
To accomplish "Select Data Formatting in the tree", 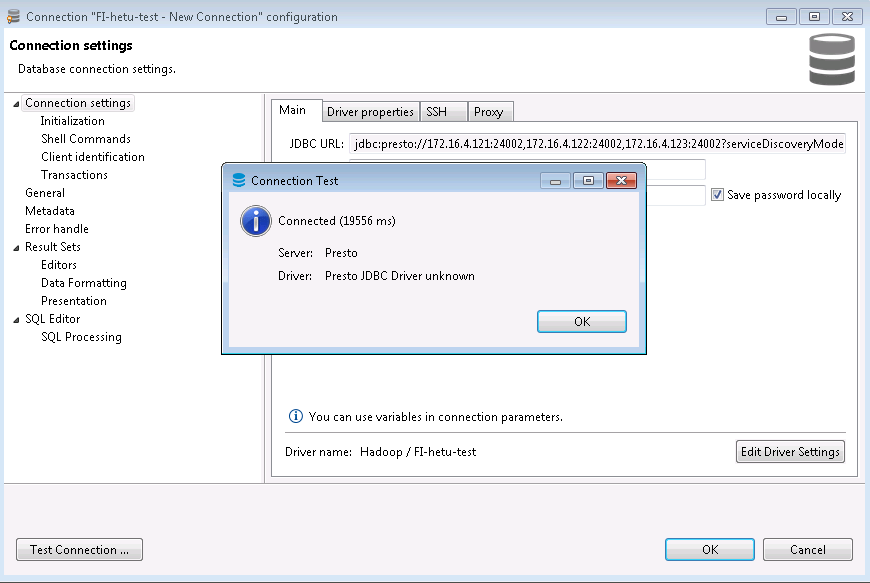I will [84, 283].
